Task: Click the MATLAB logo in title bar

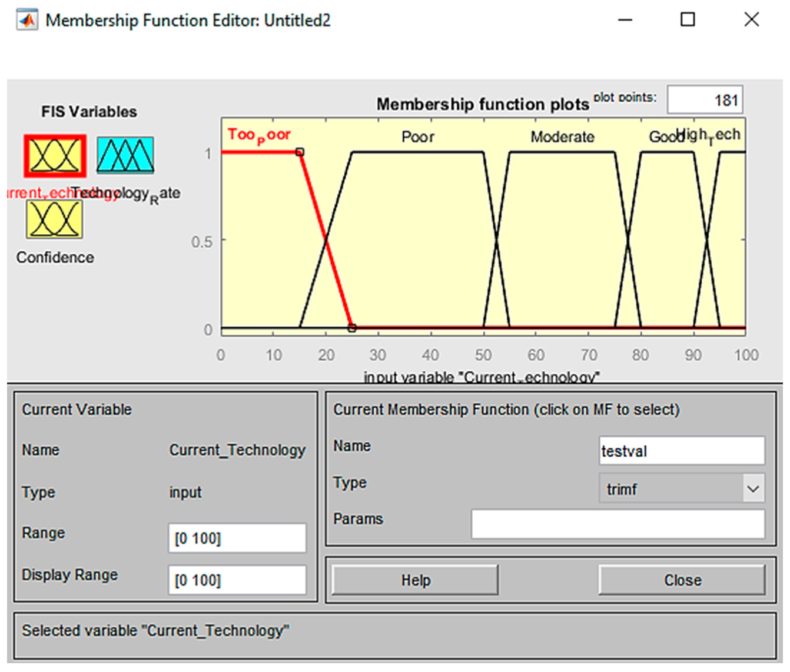Action: (27, 20)
